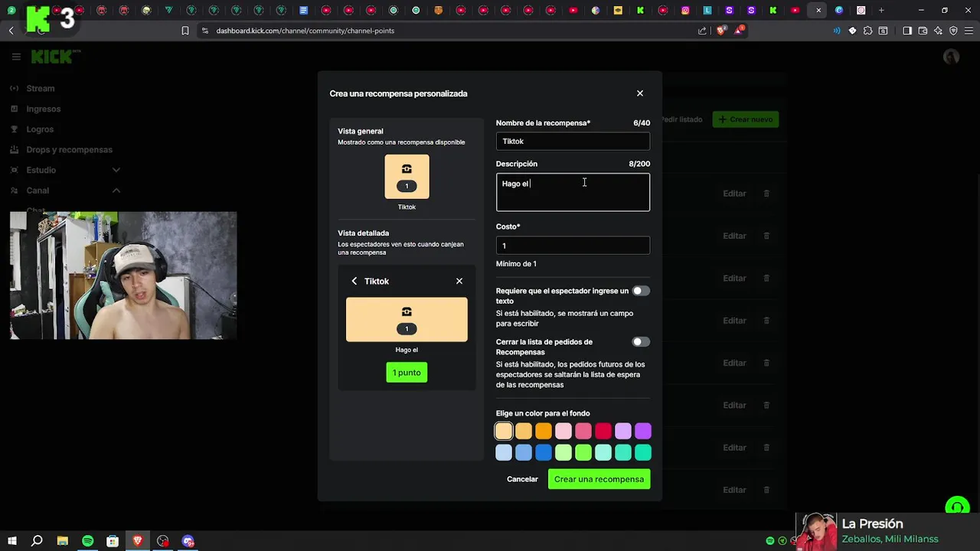Click the browser address bar URL
The height and width of the screenshot is (551, 980).
305,31
